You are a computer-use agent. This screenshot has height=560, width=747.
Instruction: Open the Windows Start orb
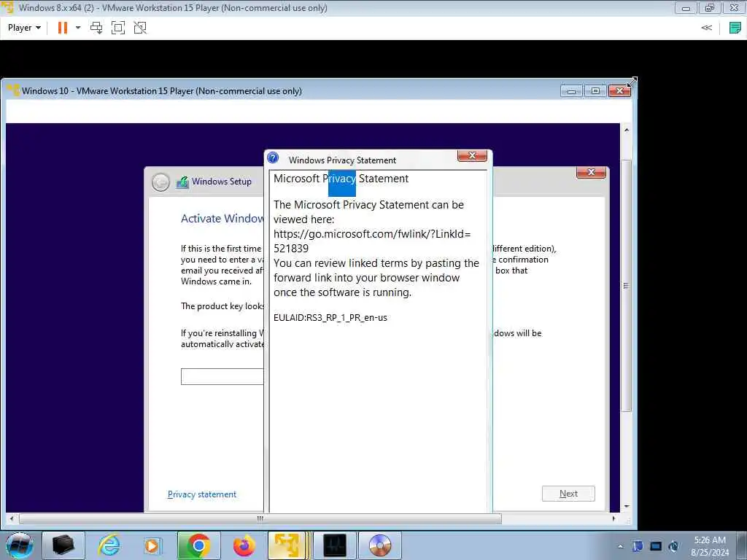point(20,545)
